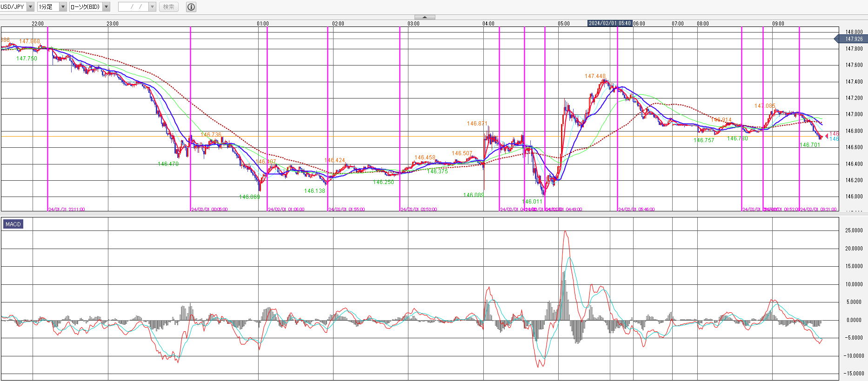Click the 146.011 low price label
The height and width of the screenshot is (381, 868).
(532, 202)
